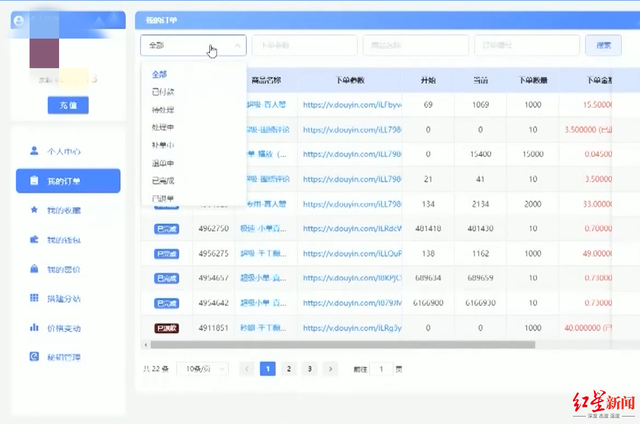Image resolution: width=640 pixels, height=424 pixels.
Task: Click the 我的收藏 star icon
Action: click(33, 211)
